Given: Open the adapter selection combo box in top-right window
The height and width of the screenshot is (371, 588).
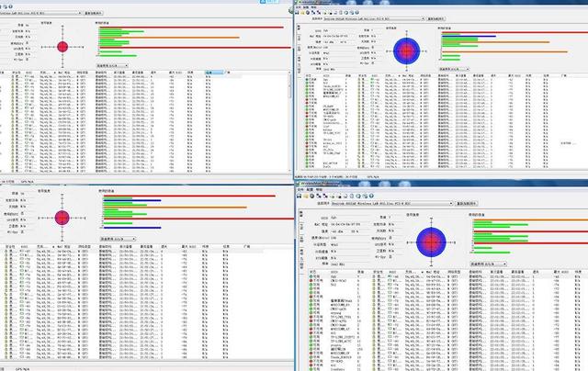Looking at the screenshot, I should (x=374, y=18).
